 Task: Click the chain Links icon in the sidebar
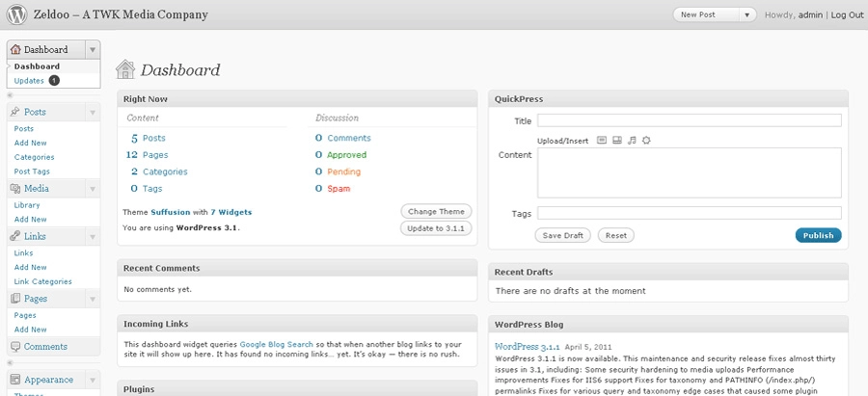pyautogui.click(x=15, y=236)
